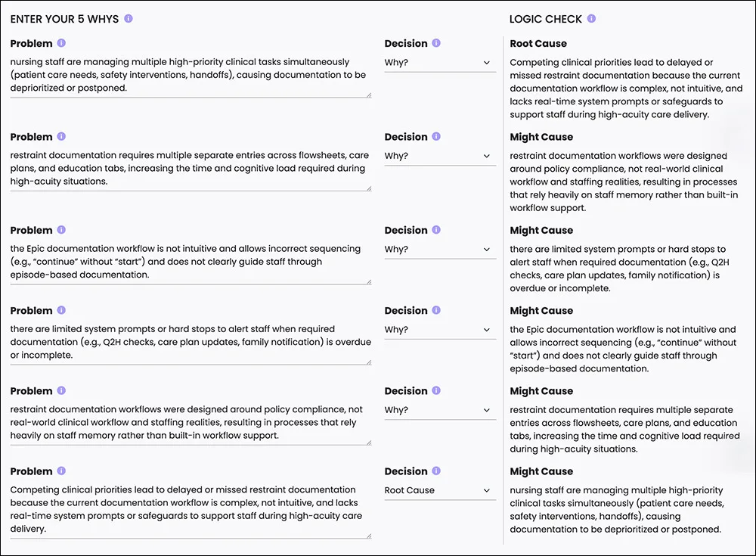756x556 pixels.
Task: Open the first Why? decision dropdown
Action: click(440, 63)
